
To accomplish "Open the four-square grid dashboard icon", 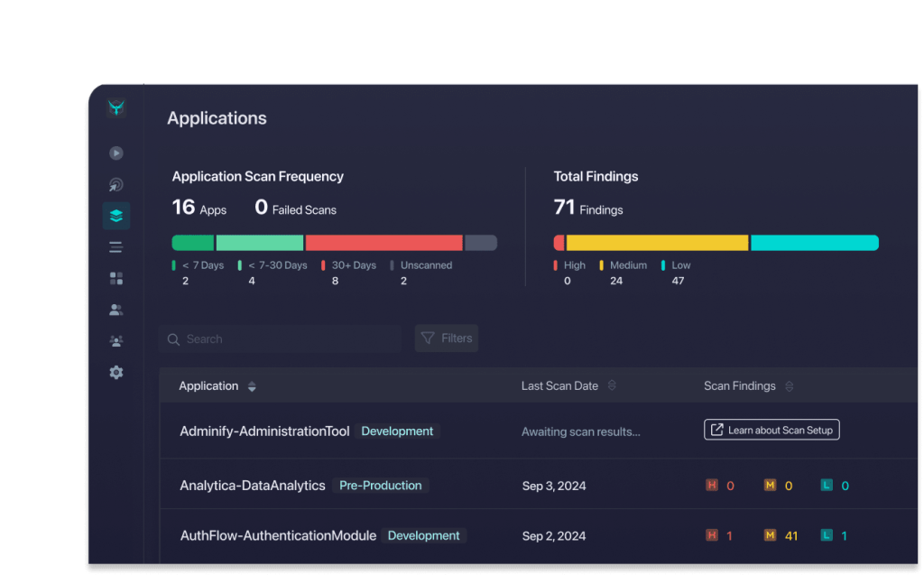I will (x=115, y=278).
